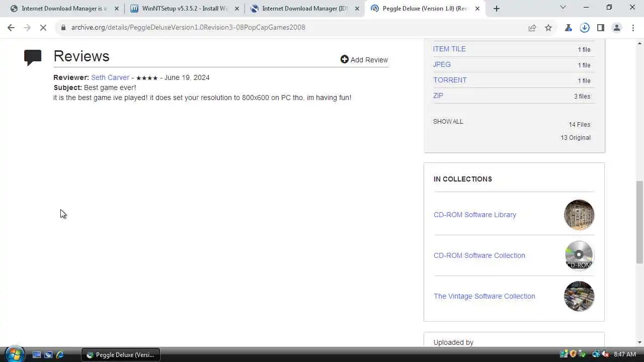Viewport: 644px width, 362px height.
Task: Click the Show Desktop quick launch icon
Action: pos(37,354)
